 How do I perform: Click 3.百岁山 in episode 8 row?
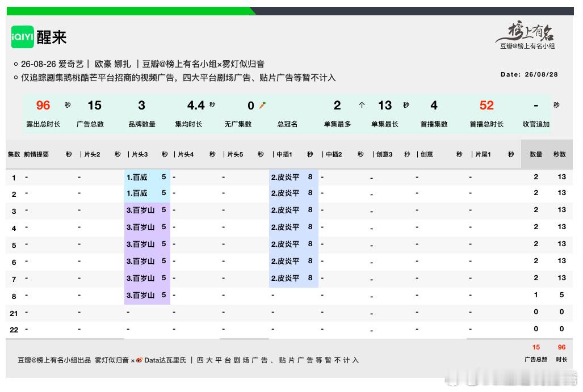tap(141, 295)
